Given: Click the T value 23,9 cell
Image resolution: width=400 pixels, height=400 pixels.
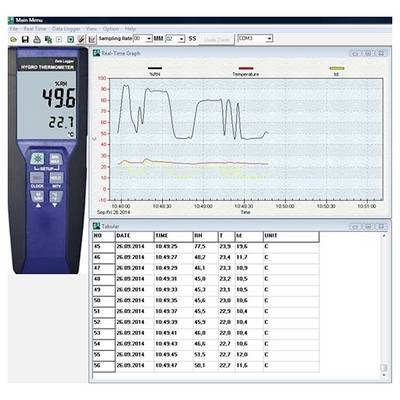Looking at the screenshot, I should (x=226, y=247).
